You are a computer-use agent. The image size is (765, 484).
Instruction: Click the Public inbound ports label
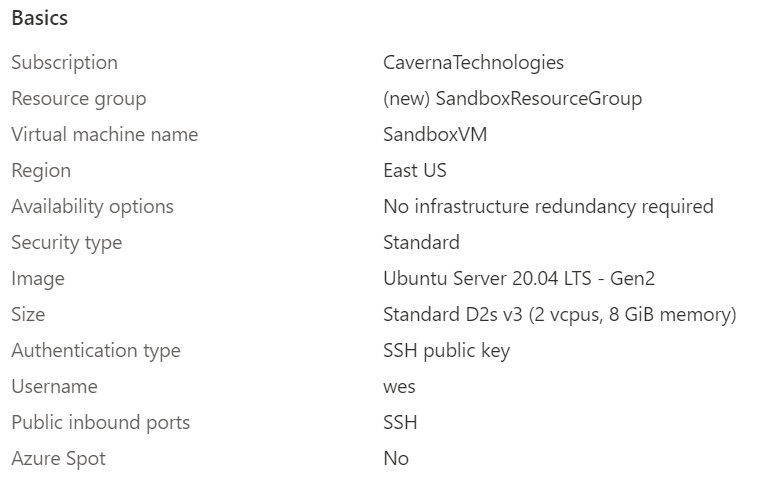coord(100,422)
